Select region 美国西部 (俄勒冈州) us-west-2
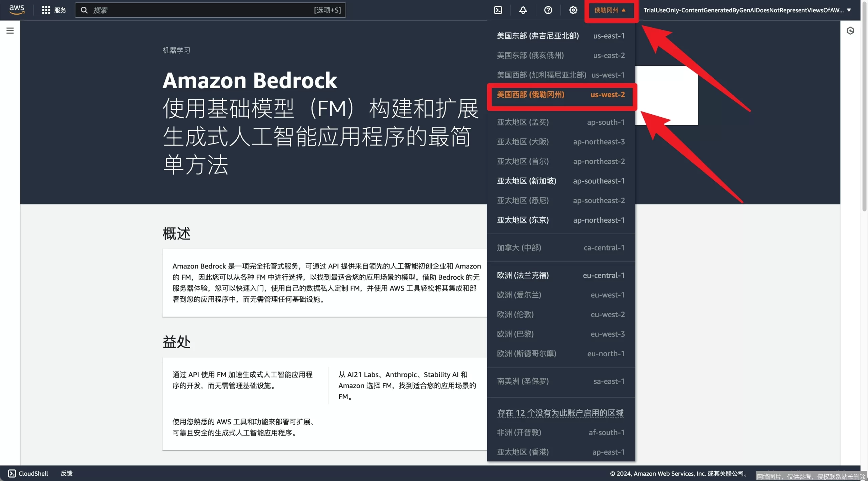This screenshot has width=868, height=481. 561,95
